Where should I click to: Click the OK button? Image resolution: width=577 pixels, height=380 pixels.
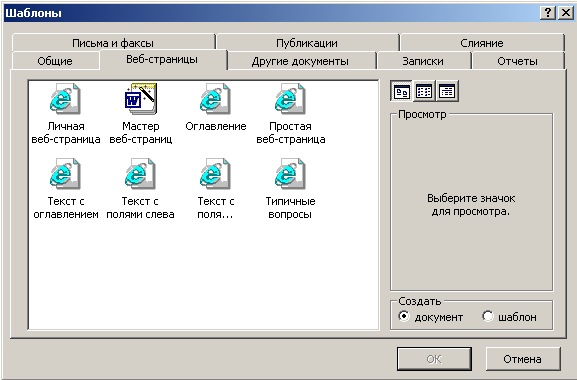point(434,359)
